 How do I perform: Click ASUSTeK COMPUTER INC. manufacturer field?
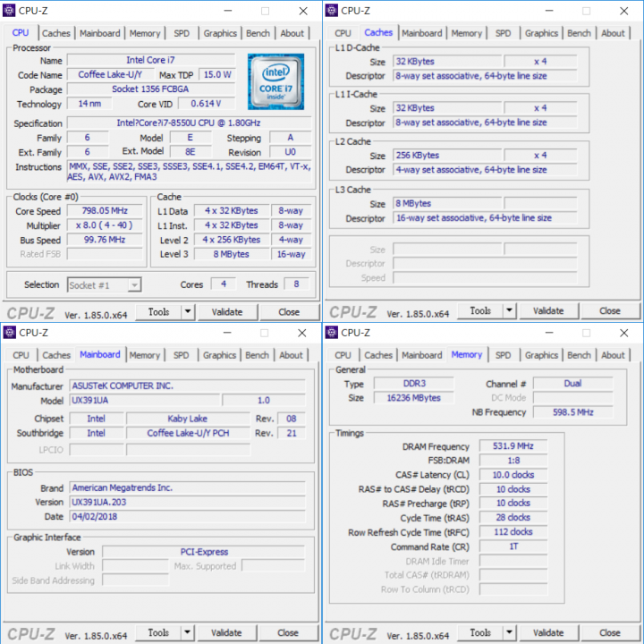187,386
